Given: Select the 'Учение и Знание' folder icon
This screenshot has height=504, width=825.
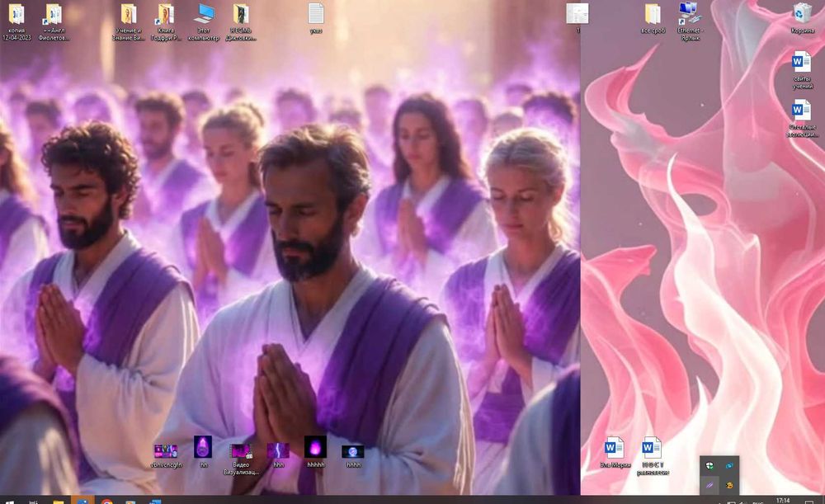Looking at the screenshot, I should pyautogui.click(x=129, y=15).
